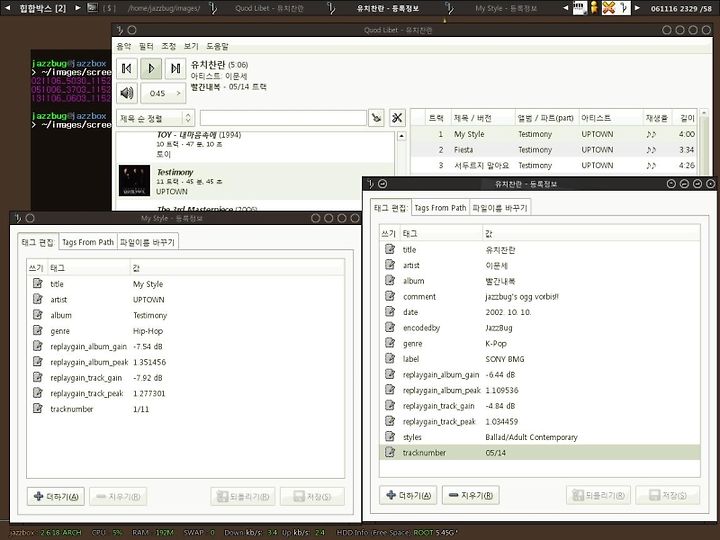720x540 pixels.
Task: Toggle write icon for label SONY BMG row
Action: click(390, 358)
